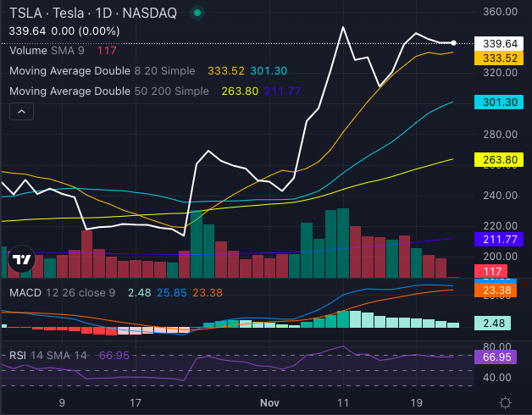Click the green market status dot

click(197, 14)
